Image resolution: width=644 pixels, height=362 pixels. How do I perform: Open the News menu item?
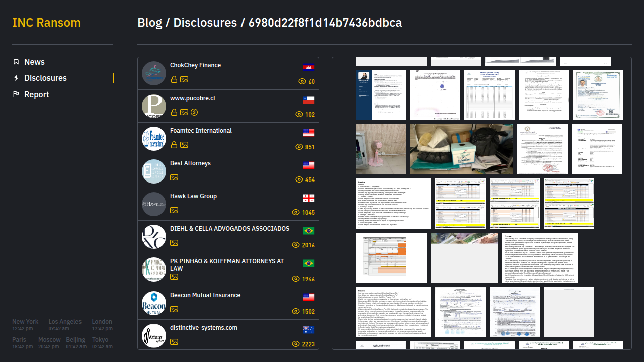[34, 62]
